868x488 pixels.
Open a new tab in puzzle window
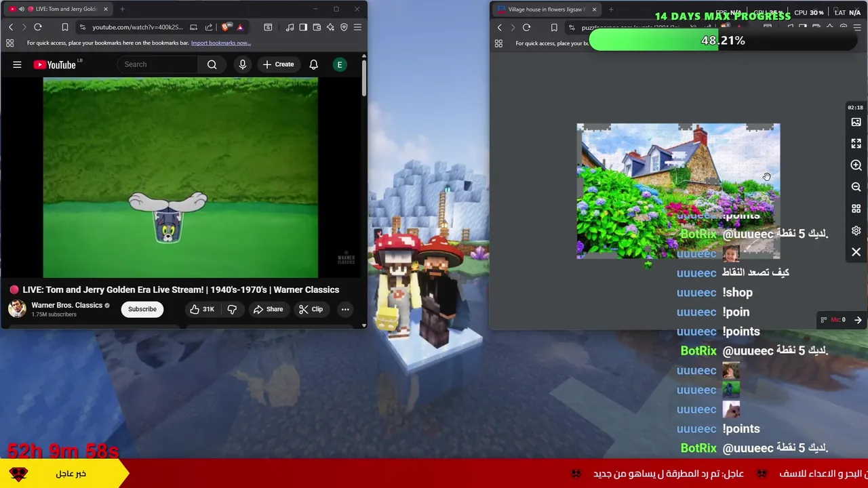pos(611,9)
